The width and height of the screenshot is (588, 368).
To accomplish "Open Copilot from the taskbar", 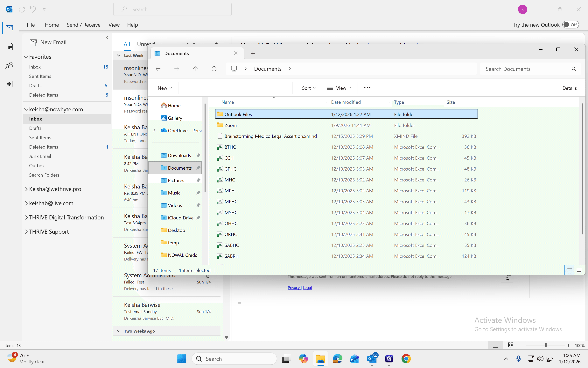I will click(303, 359).
